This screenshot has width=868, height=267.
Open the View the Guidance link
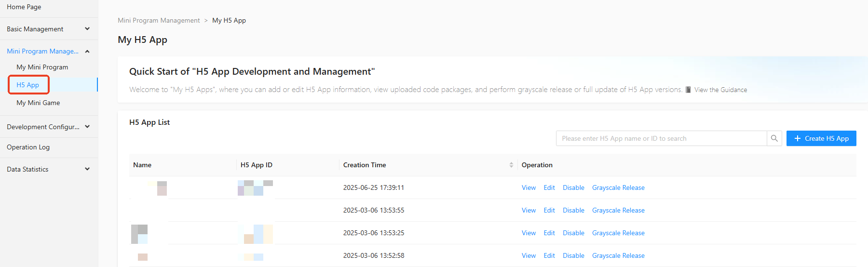click(720, 90)
